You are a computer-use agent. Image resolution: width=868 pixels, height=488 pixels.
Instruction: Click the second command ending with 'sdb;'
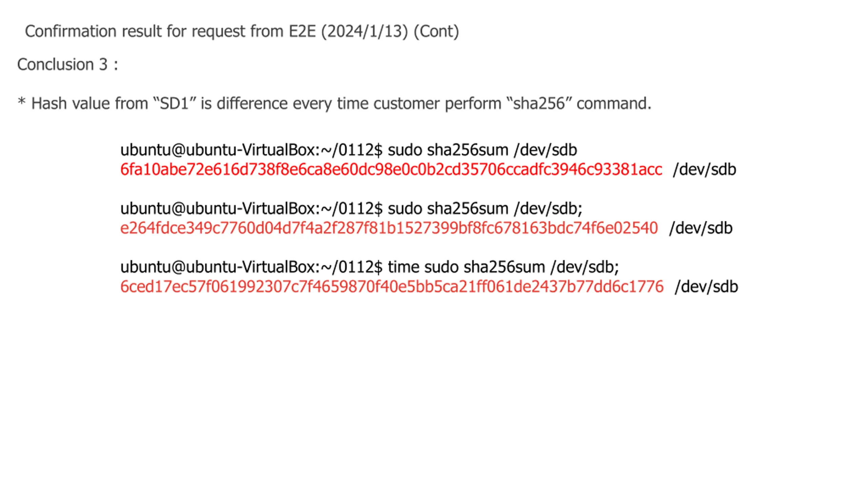351,208
